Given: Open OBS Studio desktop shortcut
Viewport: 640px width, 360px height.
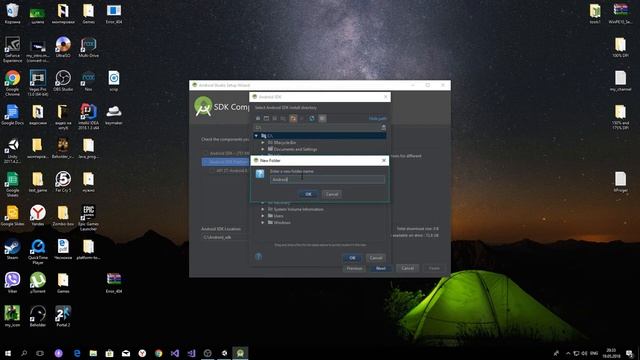Looking at the screenshot, I should (x=63, y=81).
